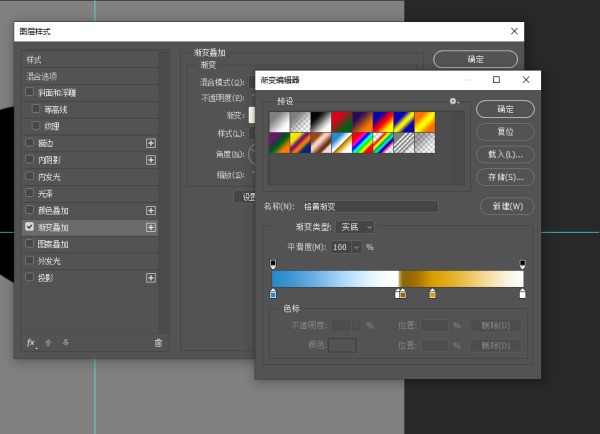This screenshot has height=434, width=600.
Task: Click the gradient preview bar
Action: pyautogui.click(x=398, y=279)
